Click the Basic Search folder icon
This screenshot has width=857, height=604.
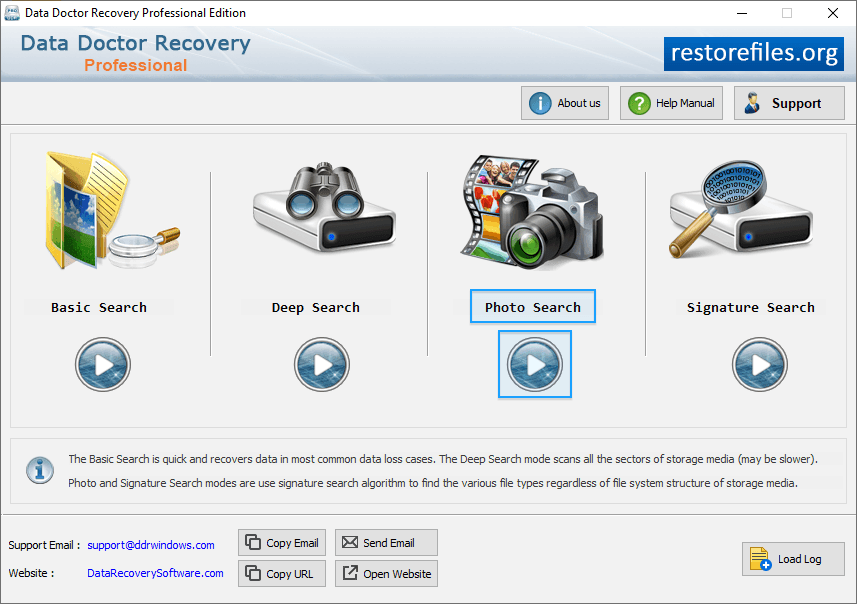(111, 211)
